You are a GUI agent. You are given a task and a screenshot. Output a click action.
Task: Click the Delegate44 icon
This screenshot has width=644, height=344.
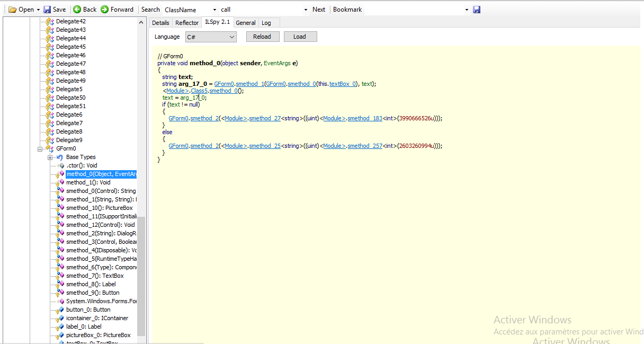[50, 38]
